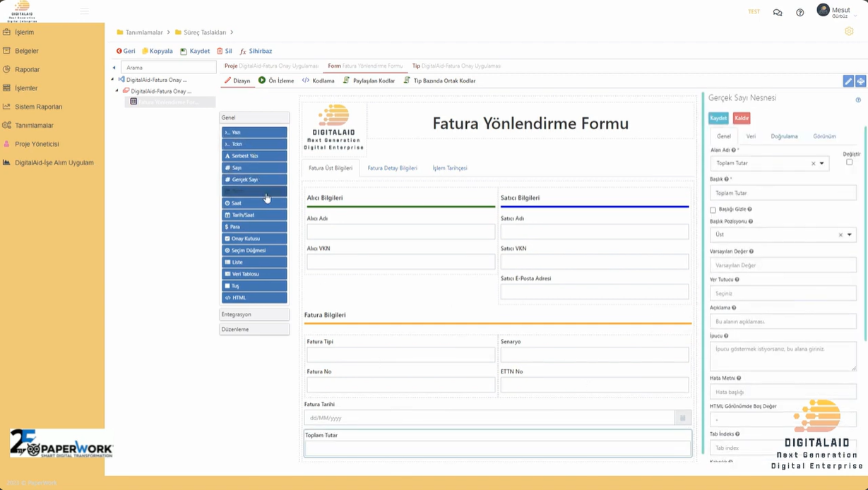This screenshot has width=868, height=490.
Task: Click the Sihirbaz wizard toolbar icon
Action: pos(243,52)
